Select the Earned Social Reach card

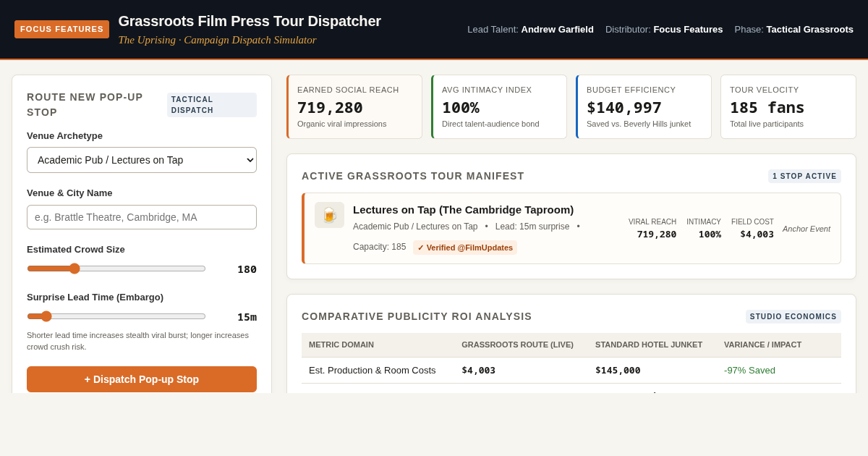pos(354,107)
